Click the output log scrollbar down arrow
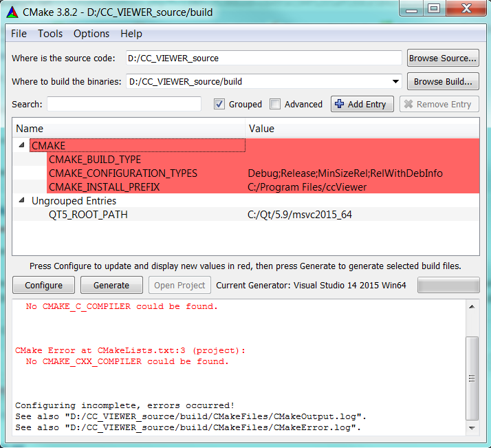491x448 pixels. pos(471,429)
